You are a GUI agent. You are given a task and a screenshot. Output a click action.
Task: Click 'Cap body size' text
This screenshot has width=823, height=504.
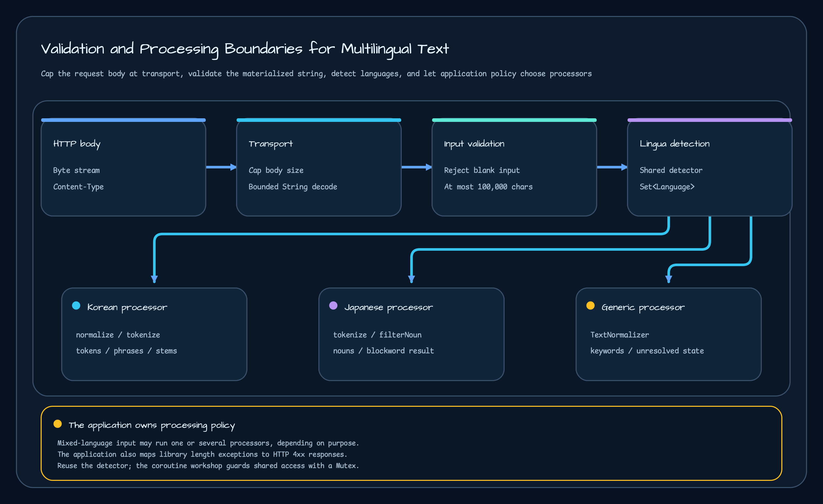[x=276, y=170]
